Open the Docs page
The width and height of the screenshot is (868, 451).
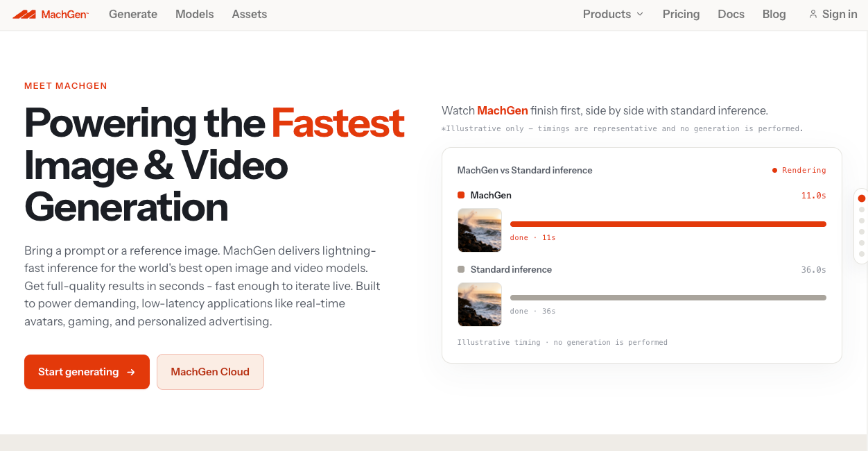pos(731,14)
